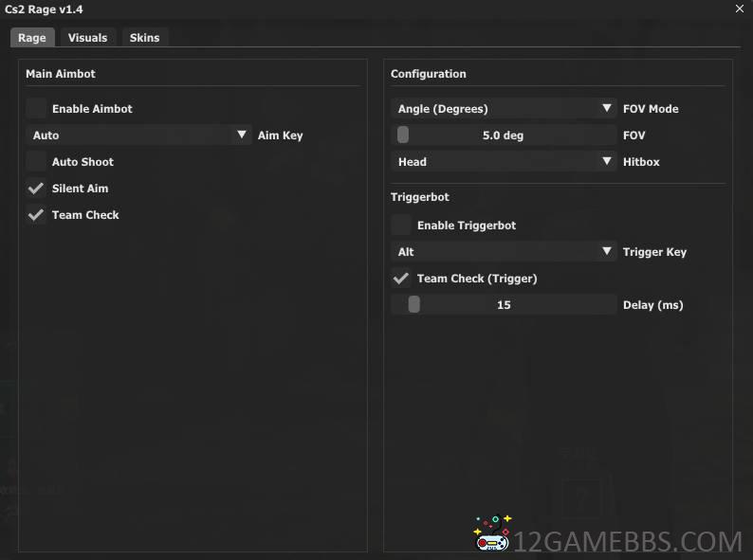Enable Triggerbot checkbox
This screenshot has width=753, height=560.
pos(401,226)
